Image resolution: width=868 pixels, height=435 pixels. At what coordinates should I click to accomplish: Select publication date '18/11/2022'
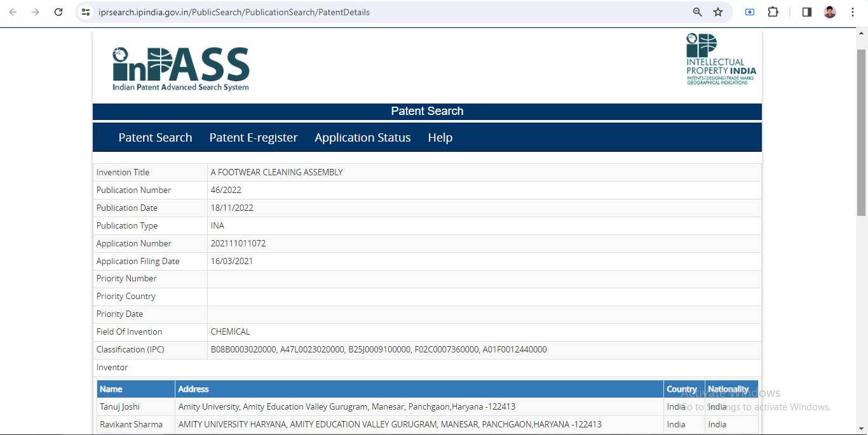click(x=232, y=208)
